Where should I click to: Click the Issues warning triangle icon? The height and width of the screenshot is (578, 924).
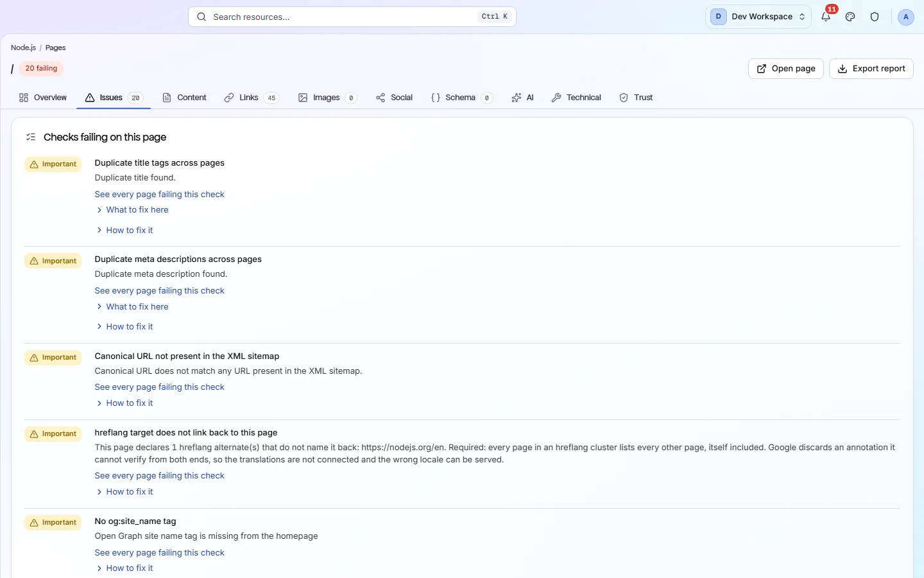tap(90, 98)
